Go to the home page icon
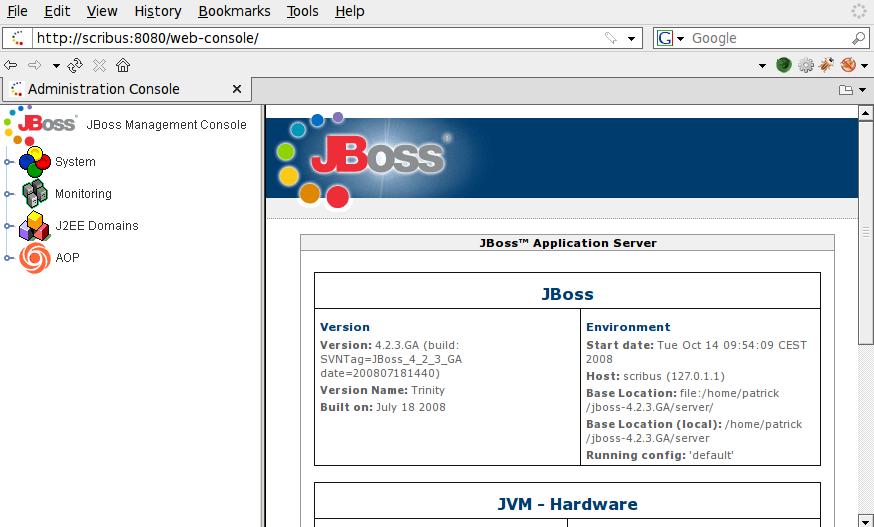 click(123, 65)
